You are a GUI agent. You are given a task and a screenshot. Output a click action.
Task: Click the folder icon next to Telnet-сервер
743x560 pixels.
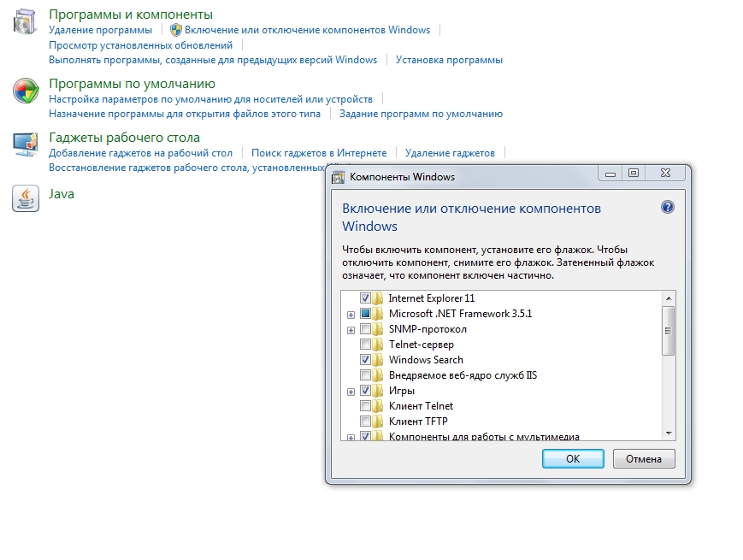[378, 345]
